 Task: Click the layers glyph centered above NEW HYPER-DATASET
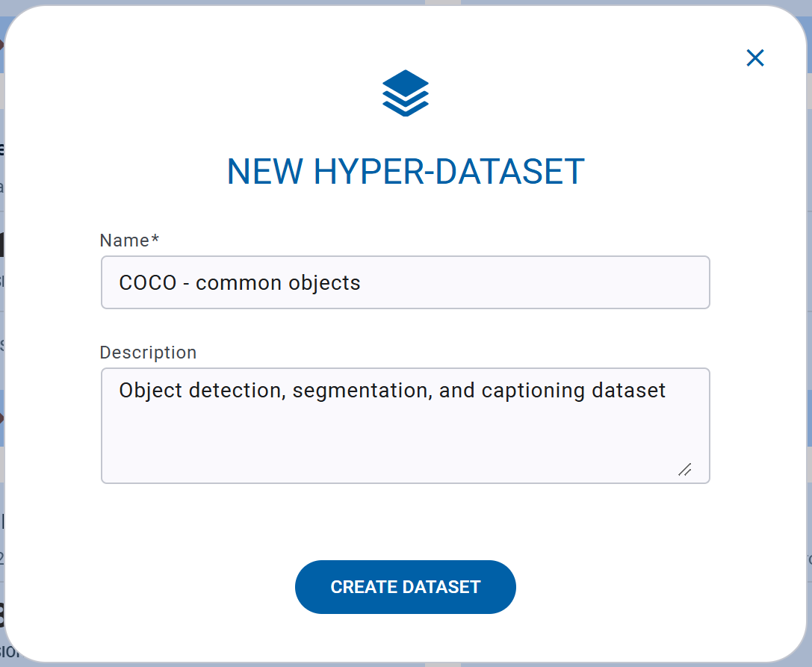pos(405,93)
